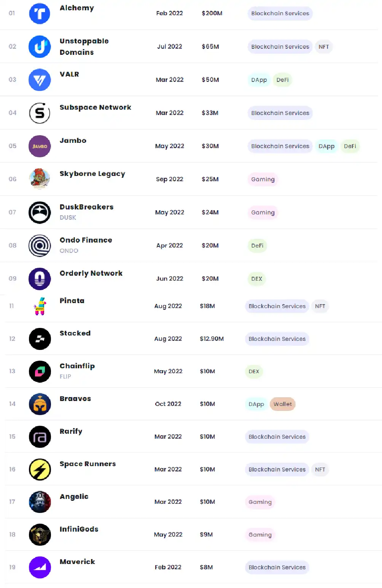Select DEX tag in Orderly Network row
Screen dimensions: 382x588
click(x=257, y=278)
